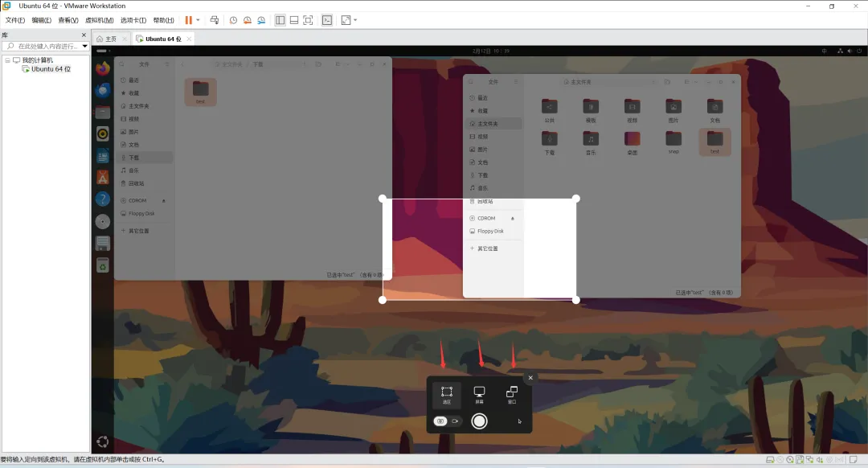Image resolution: width=868 pixels, height=468 pixels.
Task: Open the 帮助(H) menu
Action: click(163, 20)
